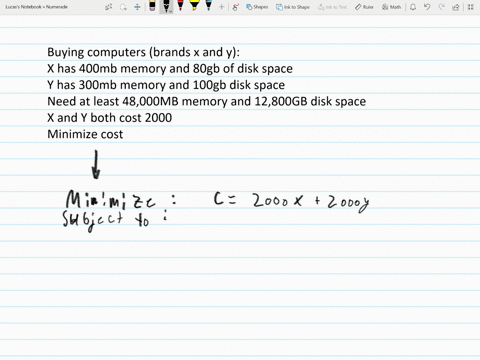
Task: Pick the Eraser tool
Action: coord(152,6)
